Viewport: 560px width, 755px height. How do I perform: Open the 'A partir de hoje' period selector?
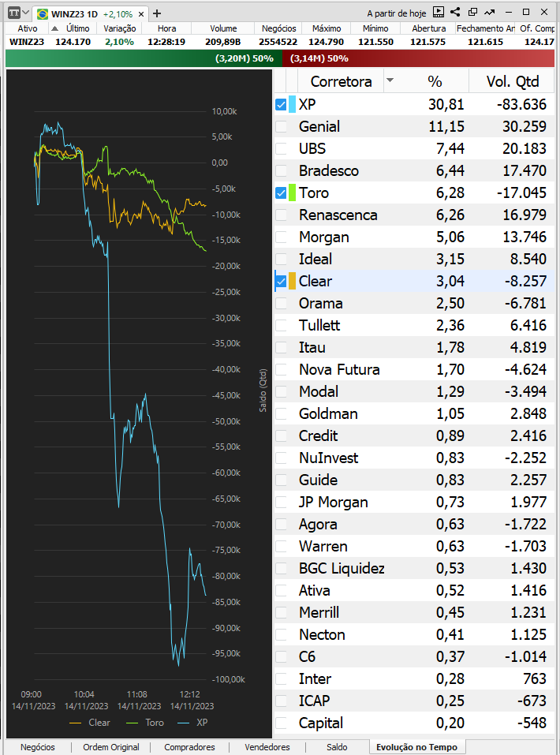coord(396,13)
